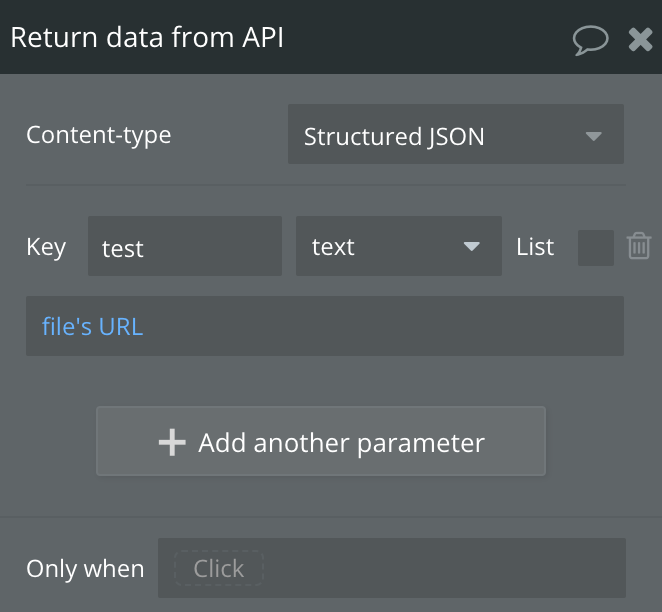
Task: Add another parameter
Action: 321,441
